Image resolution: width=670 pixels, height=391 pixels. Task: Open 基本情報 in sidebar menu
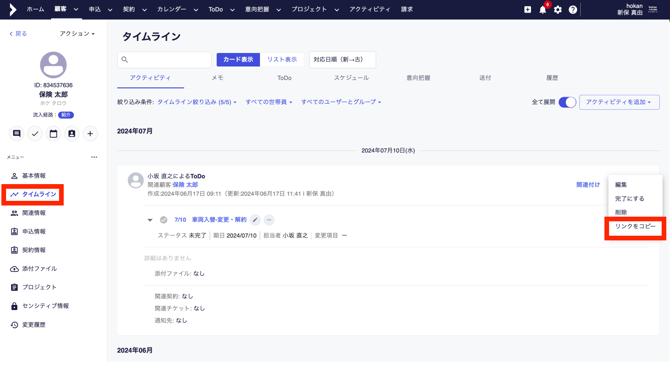coord(34,176)
